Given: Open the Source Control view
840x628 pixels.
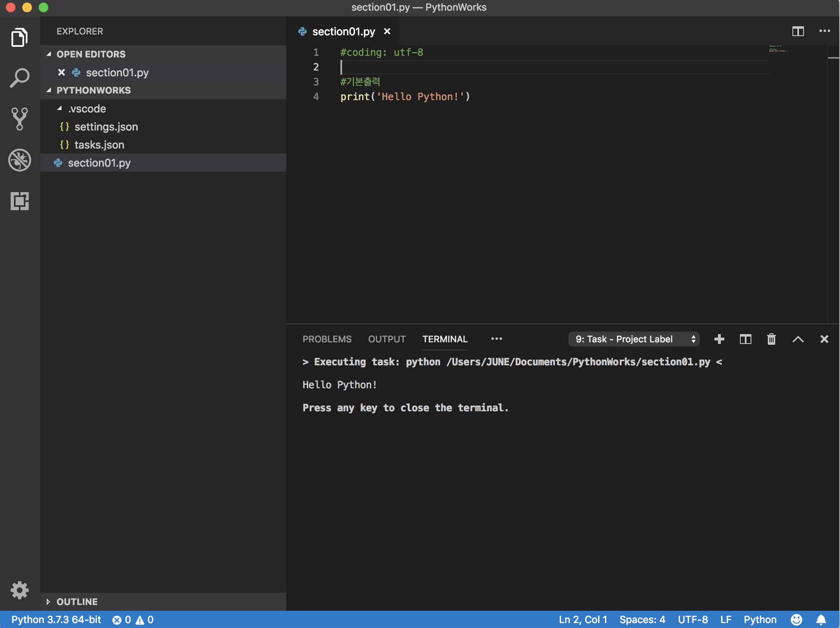Looking at the screenshot, I should coord(19,119).
